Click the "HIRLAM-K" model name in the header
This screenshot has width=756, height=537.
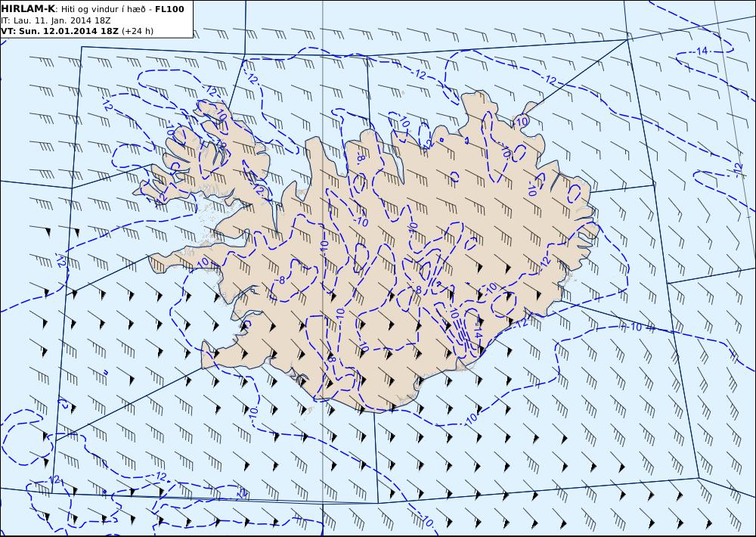[28, 9]
